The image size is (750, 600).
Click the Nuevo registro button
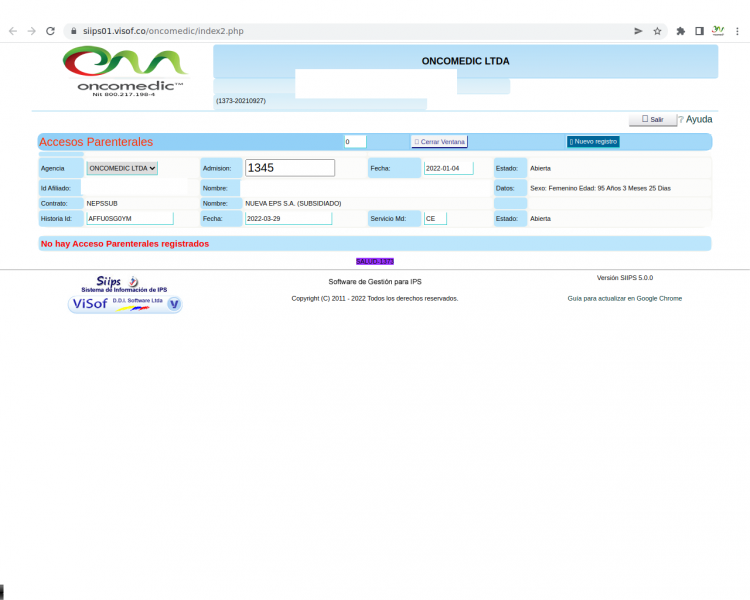point(593,142)
